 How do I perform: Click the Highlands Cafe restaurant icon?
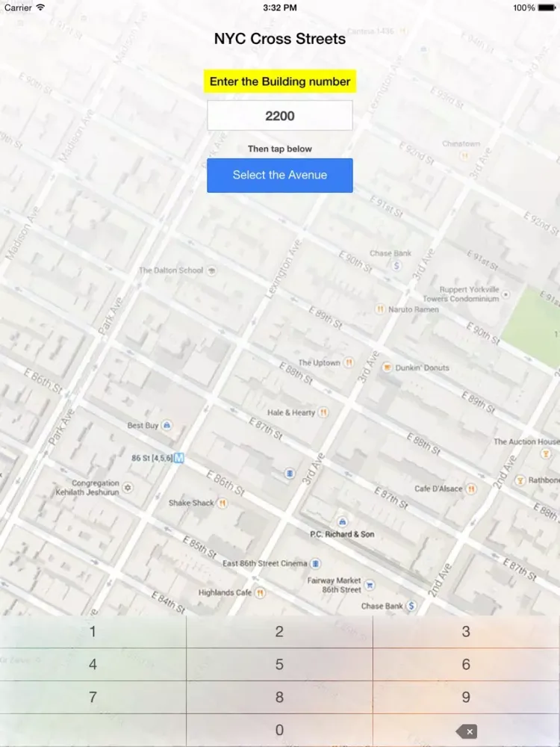260,592
